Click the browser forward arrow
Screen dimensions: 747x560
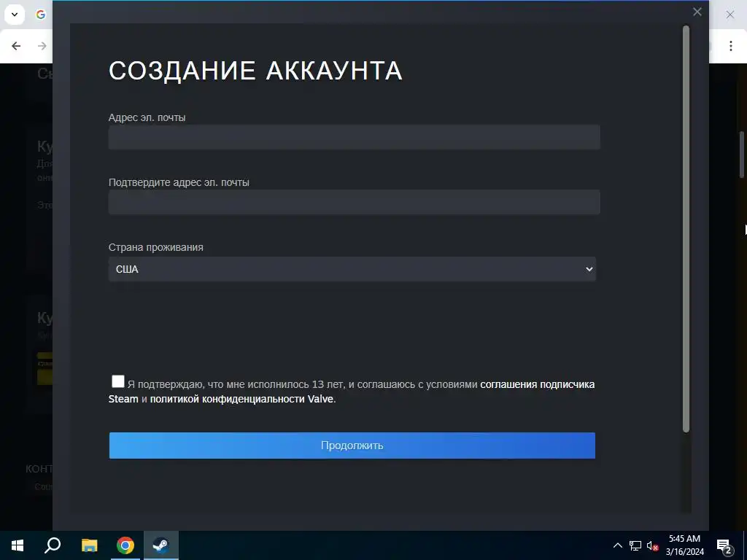(x=42, y=46)
